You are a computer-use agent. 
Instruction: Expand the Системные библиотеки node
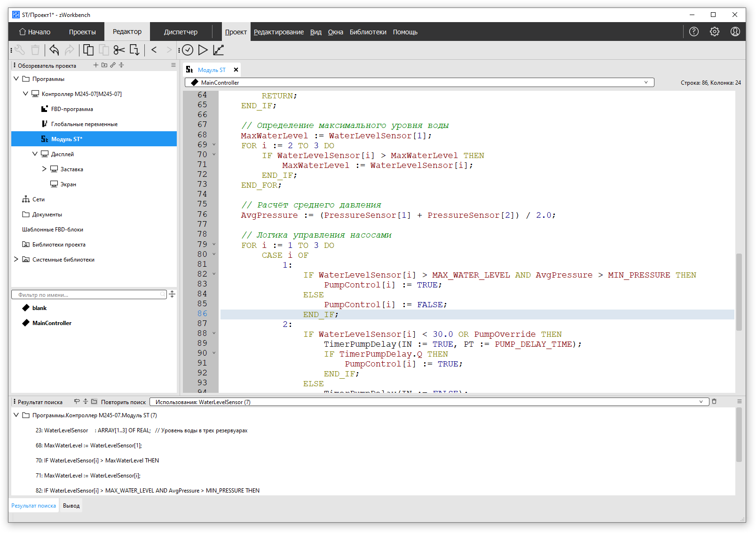point(16,259)
